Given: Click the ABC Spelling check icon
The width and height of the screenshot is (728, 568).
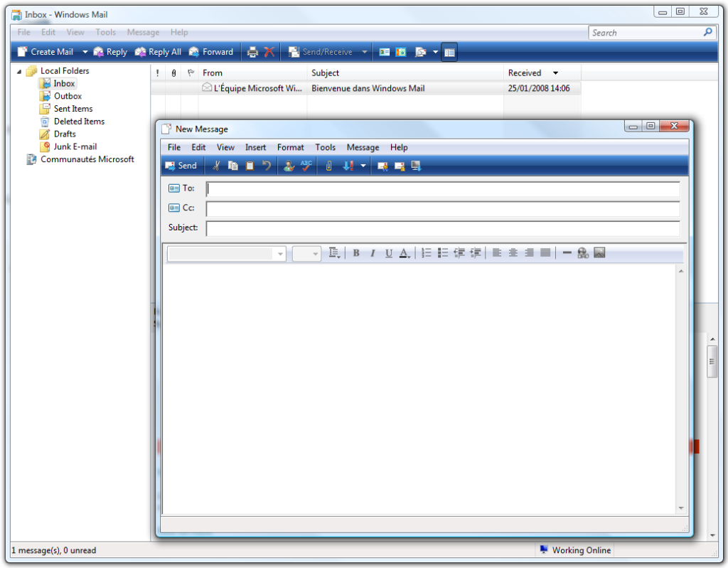Looking at the screenshot, I should (x=306, y=166).
